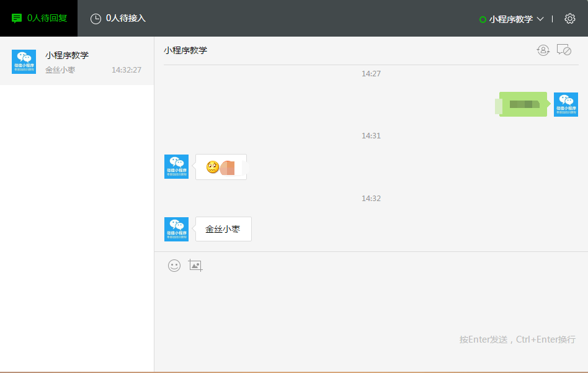
Task: Click the avatar next to 金丝小枣 message
Action: coord(176,229)
